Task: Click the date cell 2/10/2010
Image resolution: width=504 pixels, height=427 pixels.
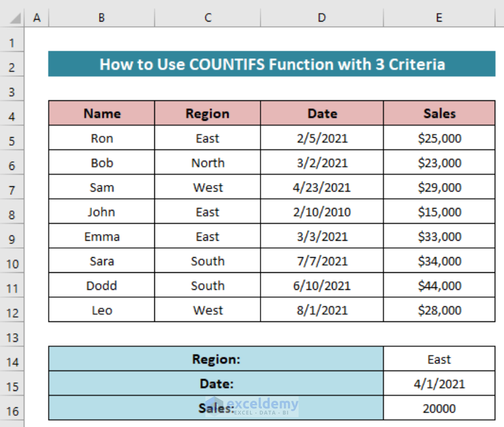Action: pos(322,212)
